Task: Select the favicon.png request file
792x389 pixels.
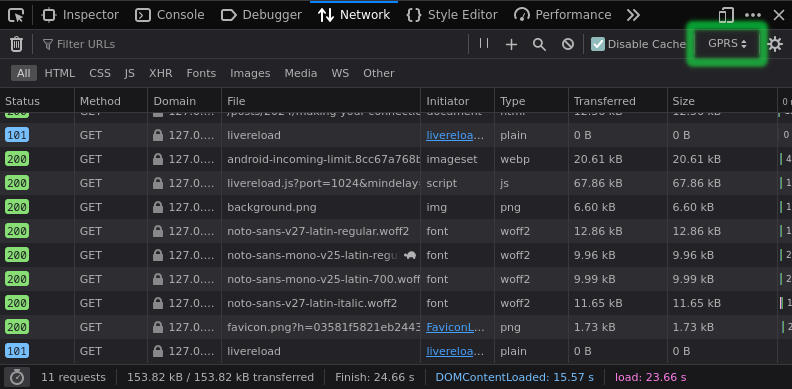Action: (323, 327)
